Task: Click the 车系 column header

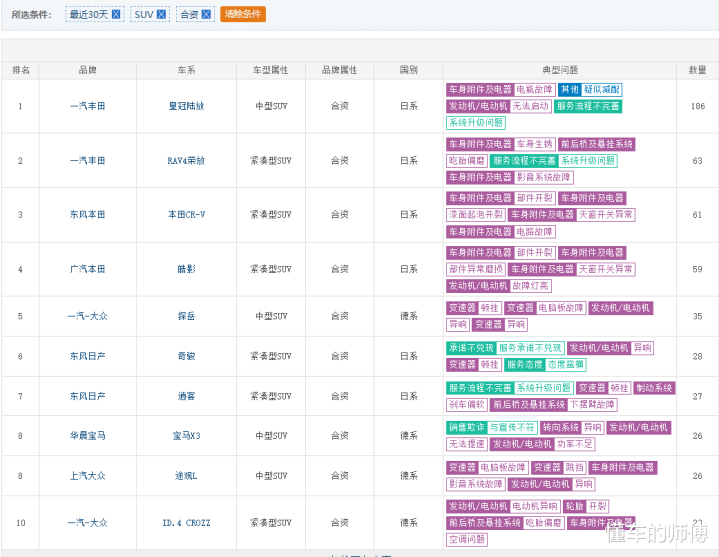Action: 186,70
